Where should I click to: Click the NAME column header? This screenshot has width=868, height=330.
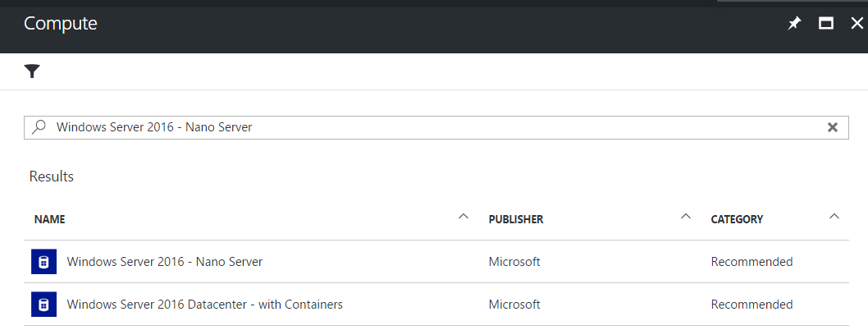coord(50,219)
